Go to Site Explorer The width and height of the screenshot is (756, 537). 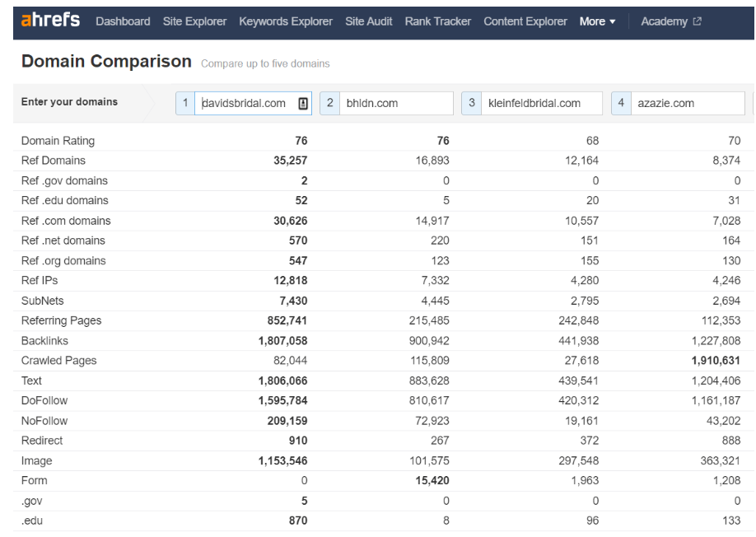point(195,21)
